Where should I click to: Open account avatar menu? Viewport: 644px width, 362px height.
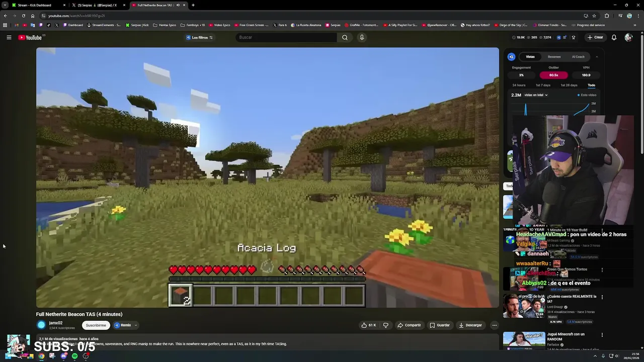(628, 37)
